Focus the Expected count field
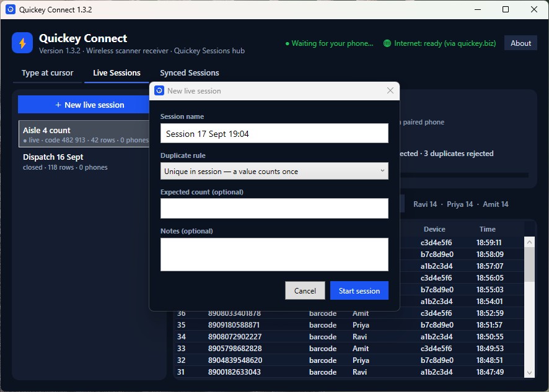The image size is (549, 392). tap(274, 208)
